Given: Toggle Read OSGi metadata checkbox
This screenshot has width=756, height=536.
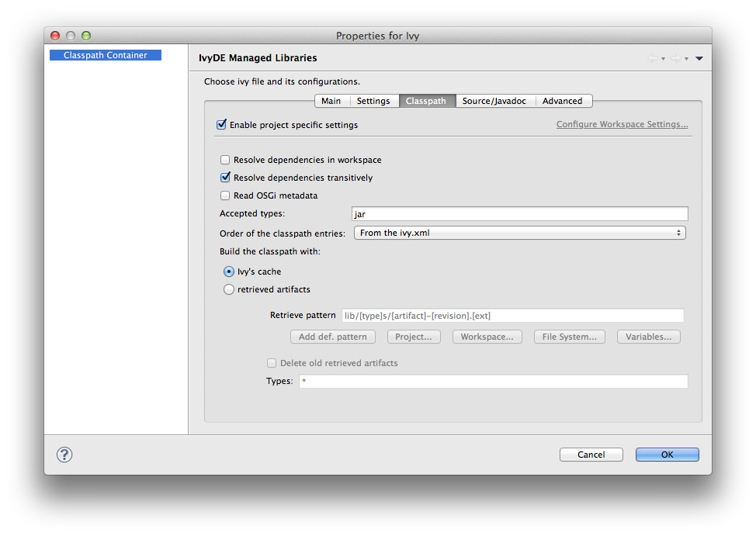Looking at the screenshot, I should [x=225, y=195].
